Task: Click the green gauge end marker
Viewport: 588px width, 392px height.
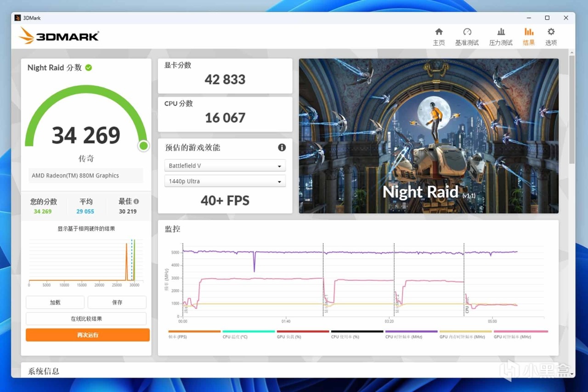Action: 143,146
